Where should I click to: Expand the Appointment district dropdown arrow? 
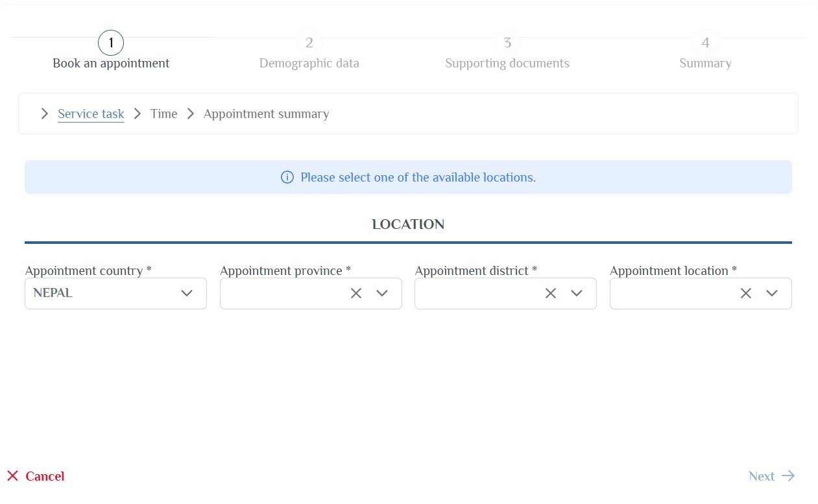click(x=577, y=293)
